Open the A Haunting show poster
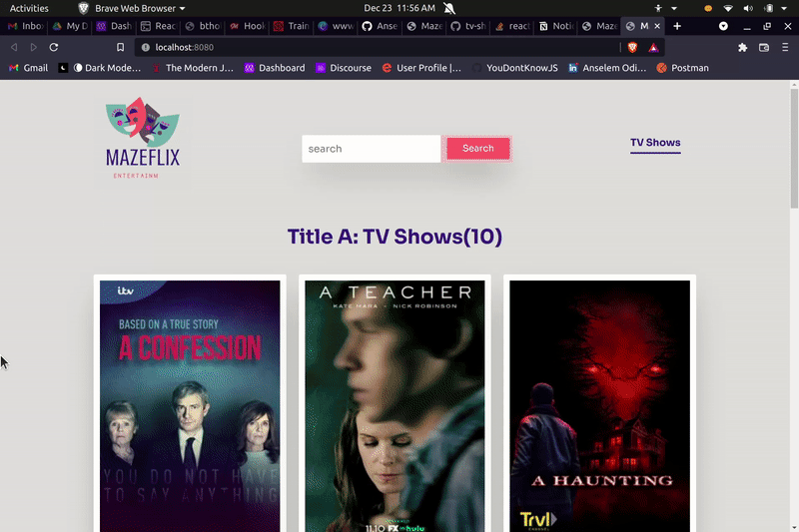The image size is (799, 532). coord(600,406)
